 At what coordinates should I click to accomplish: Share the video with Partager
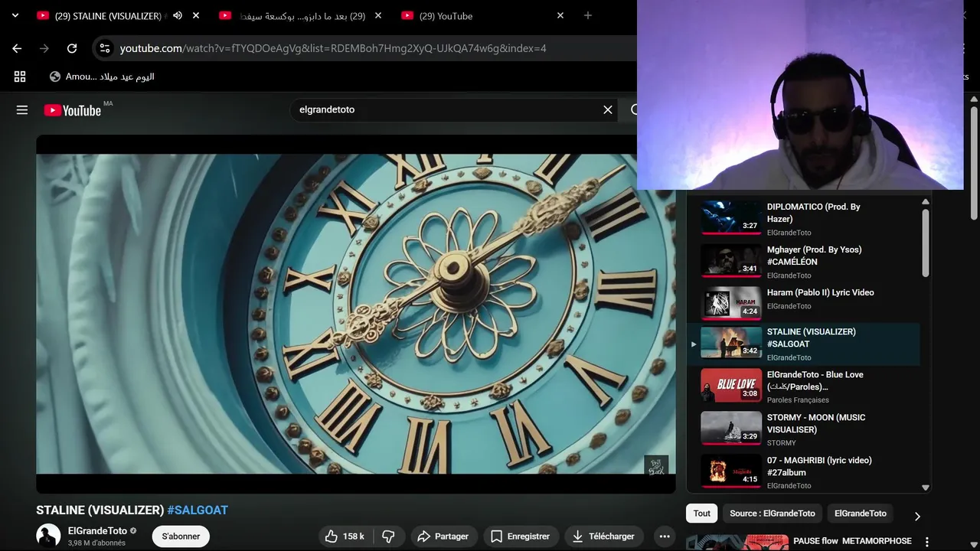[444, 536]
